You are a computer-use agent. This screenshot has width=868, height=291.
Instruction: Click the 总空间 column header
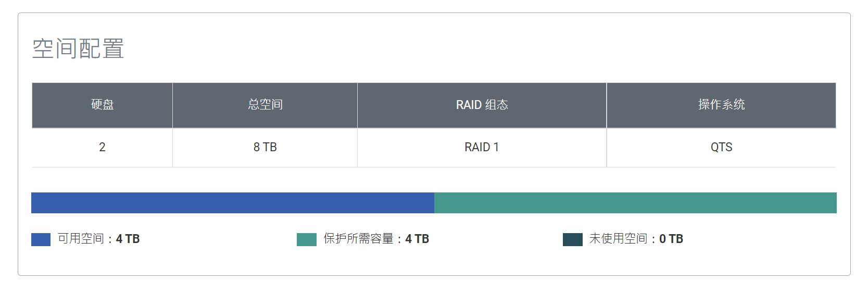[x=265, y=105]
